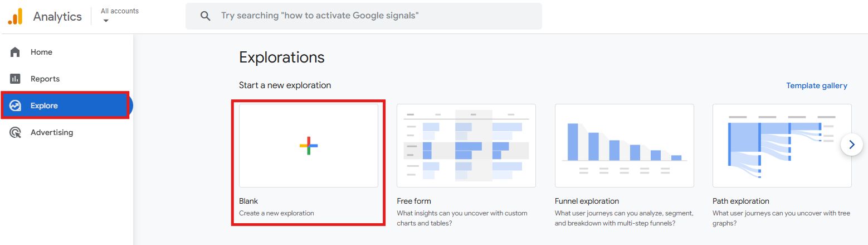This screenshot has width=868, height=245.
Task: Choose the Funnel exploration template thumbnail
Action: (x=625, y=146)
